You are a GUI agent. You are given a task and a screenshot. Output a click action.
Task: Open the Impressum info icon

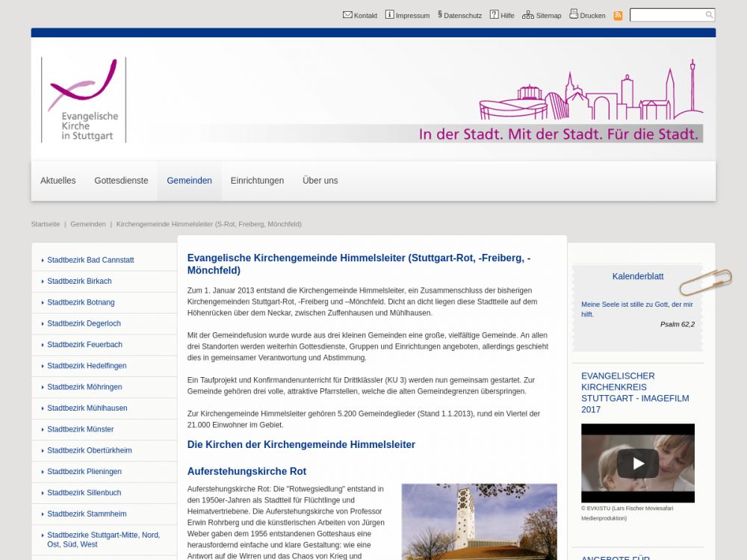click(389, 15)
